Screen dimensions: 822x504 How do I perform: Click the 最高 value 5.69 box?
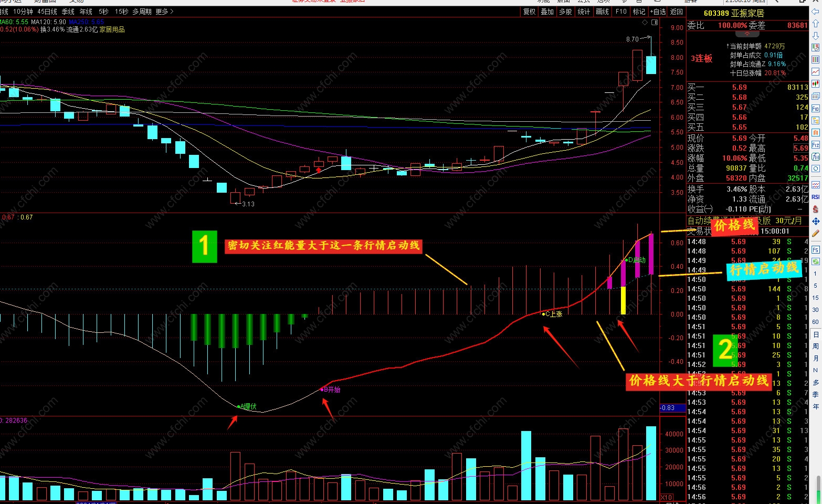tap(800, 149)
